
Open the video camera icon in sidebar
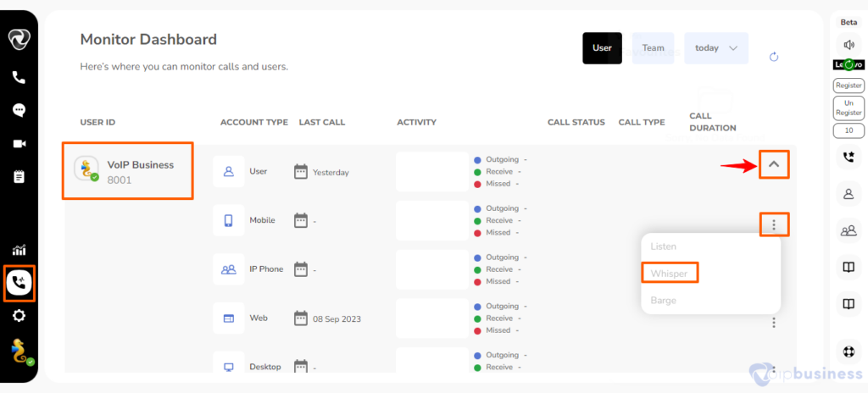pos(19,144)
